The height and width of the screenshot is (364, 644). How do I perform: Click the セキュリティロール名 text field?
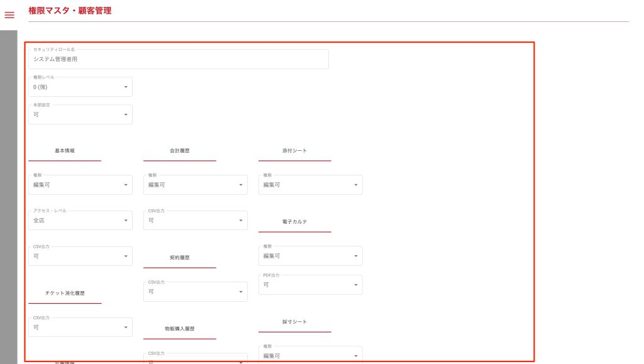178,59
